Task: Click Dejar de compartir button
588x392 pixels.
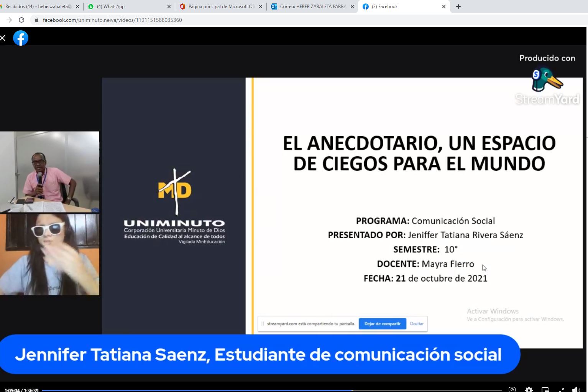Action: pos(382,324)
